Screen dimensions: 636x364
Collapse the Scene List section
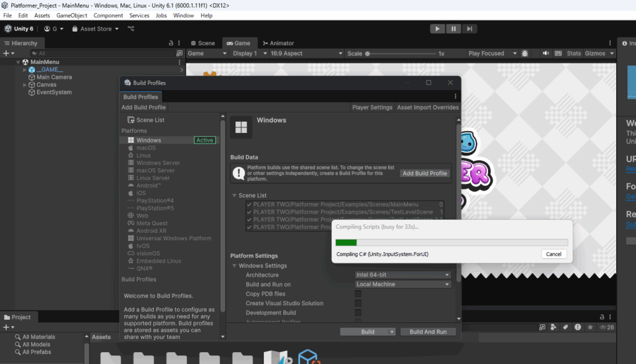pyautogui.click(x=234, y=196)
